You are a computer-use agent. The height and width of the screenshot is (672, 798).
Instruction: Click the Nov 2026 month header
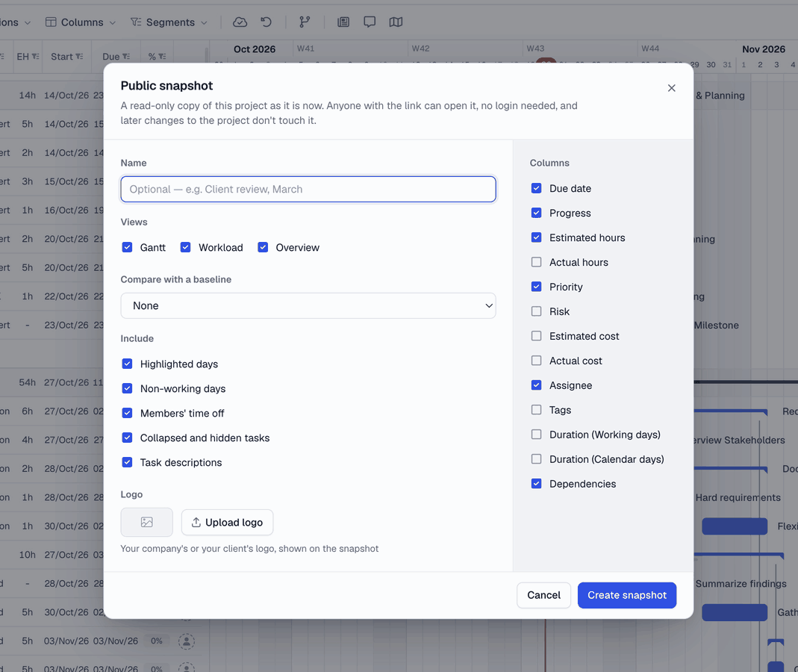764,49
